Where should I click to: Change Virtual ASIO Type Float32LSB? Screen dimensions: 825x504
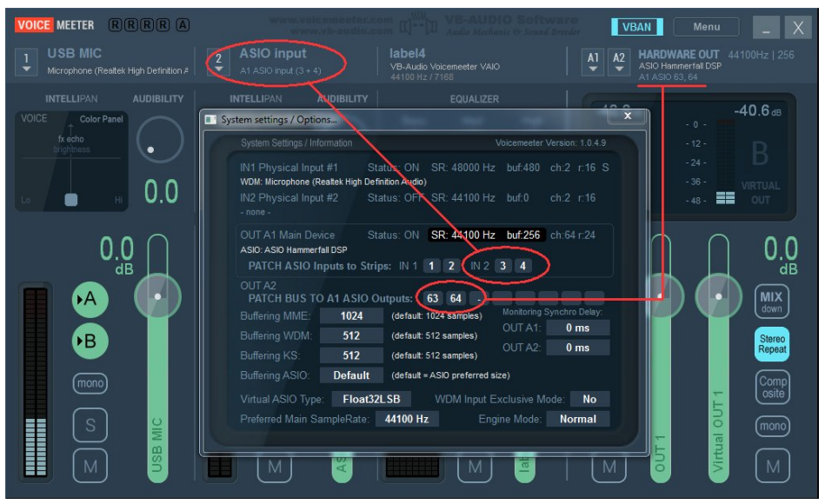coord(371,400)
